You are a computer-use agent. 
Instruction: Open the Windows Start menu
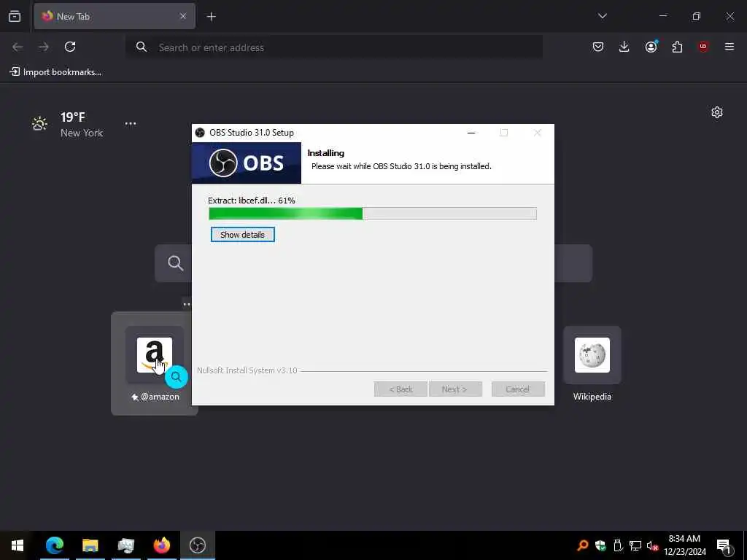point(18,545)
